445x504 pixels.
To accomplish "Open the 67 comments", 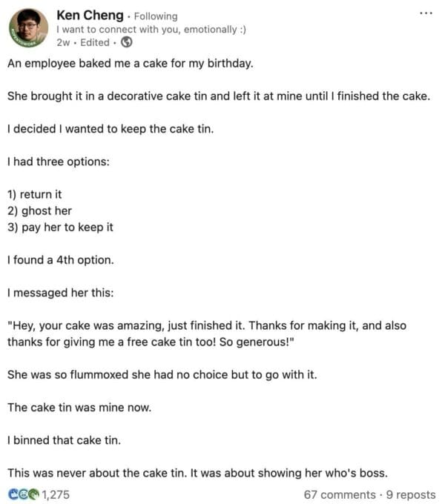I will coord(339,494).
